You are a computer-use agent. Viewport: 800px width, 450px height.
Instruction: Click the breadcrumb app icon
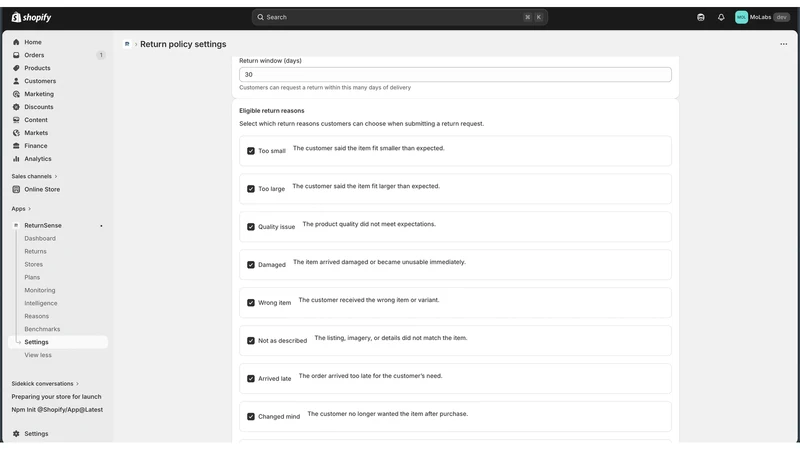point(127,44)
